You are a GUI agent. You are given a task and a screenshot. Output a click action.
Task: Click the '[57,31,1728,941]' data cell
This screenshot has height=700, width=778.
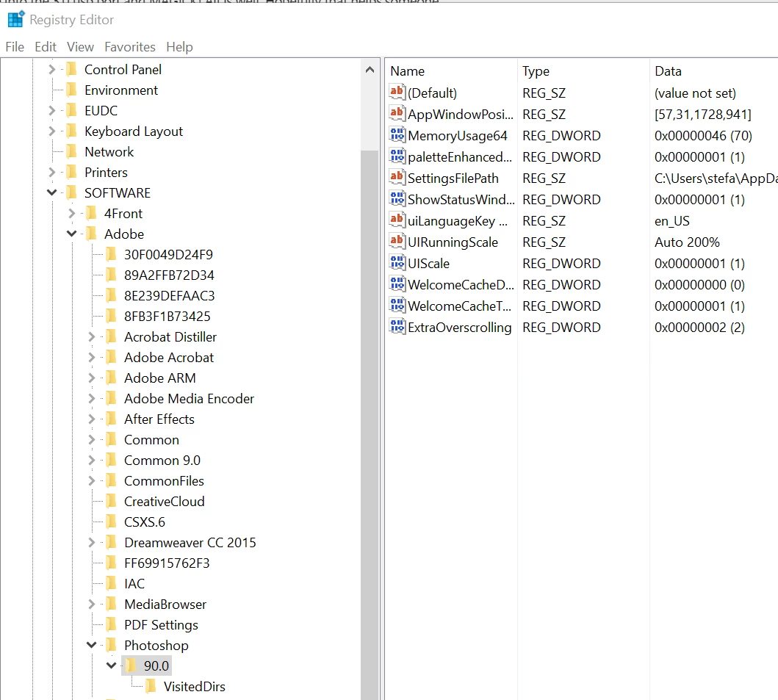click(x=702, y=114)
